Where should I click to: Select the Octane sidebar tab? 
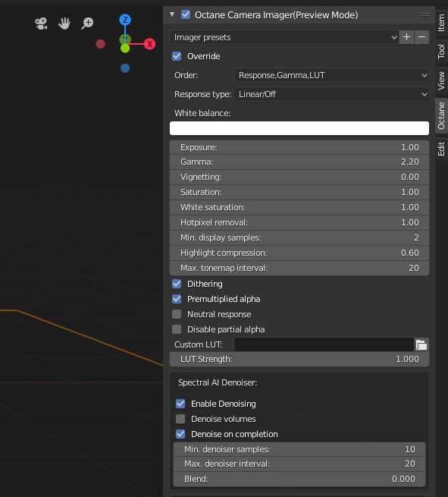[441, 115]
